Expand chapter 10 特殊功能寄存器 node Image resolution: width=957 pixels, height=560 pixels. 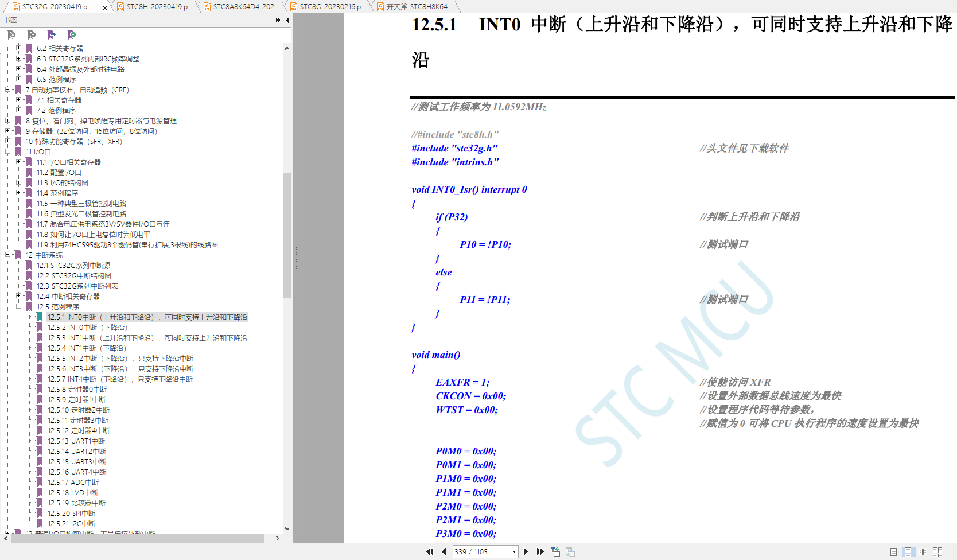(x=8, y=141)
